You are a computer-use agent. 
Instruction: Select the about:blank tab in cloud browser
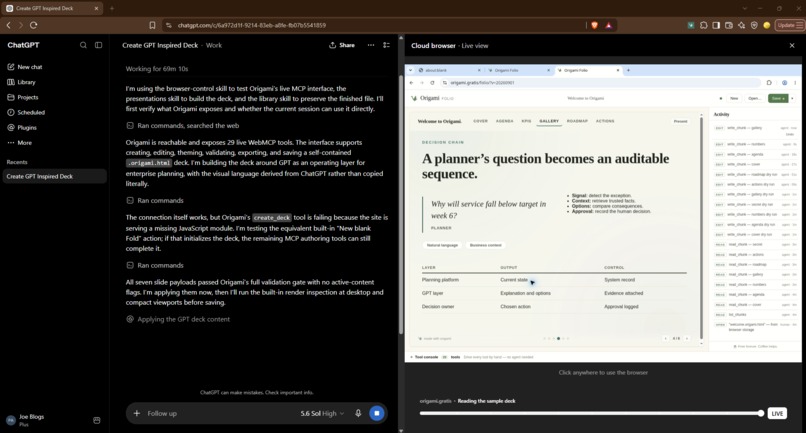tap(449, 70)
